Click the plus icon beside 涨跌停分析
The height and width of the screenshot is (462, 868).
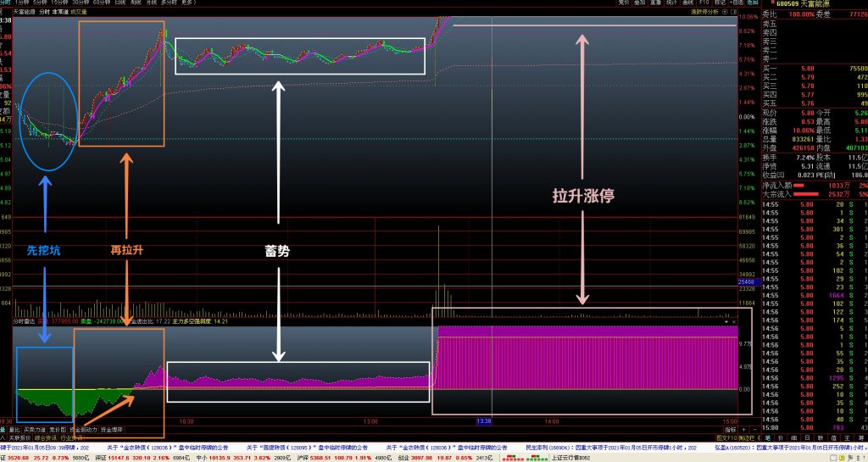click(726, 12)
